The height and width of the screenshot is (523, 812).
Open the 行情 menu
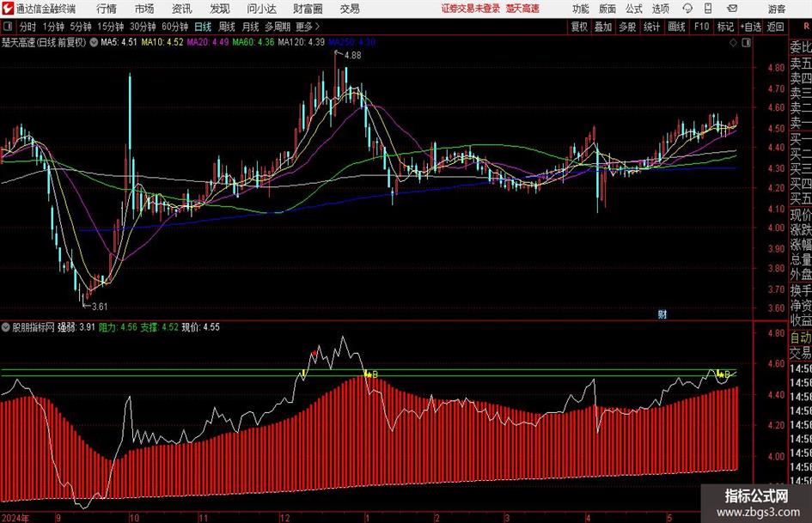coord(107,9)
